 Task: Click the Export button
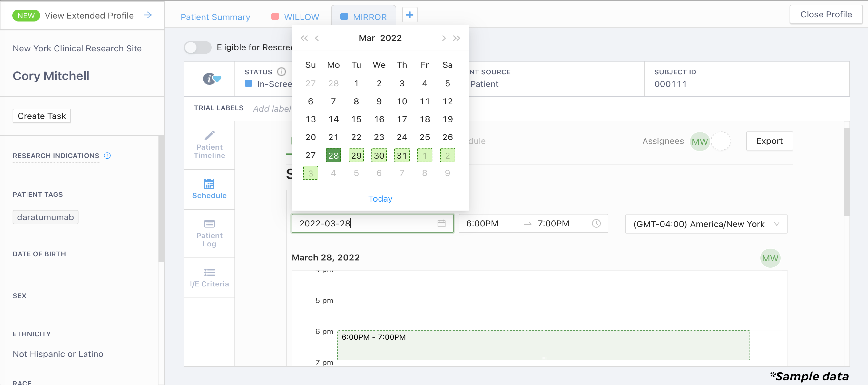(x=769, y=141)
